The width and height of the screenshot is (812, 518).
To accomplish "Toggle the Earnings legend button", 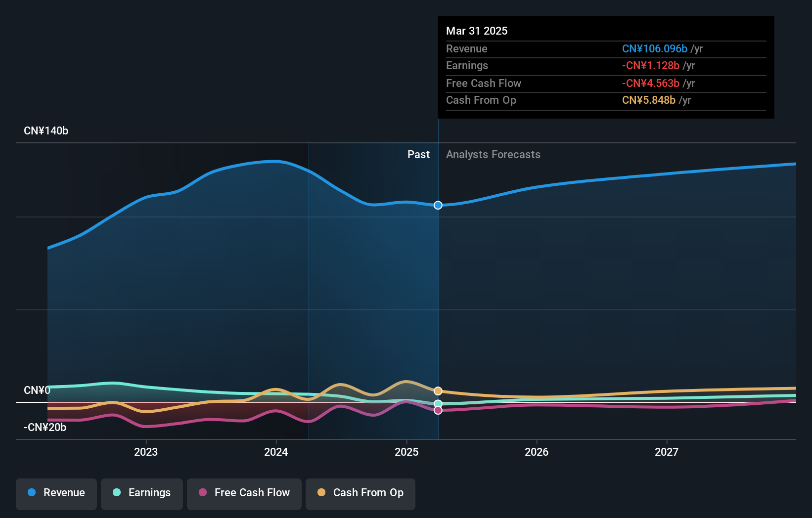I will [x=142, y=494].
